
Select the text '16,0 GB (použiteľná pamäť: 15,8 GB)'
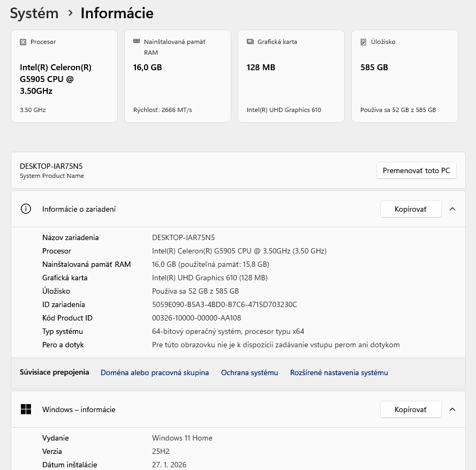pos(210,264)
